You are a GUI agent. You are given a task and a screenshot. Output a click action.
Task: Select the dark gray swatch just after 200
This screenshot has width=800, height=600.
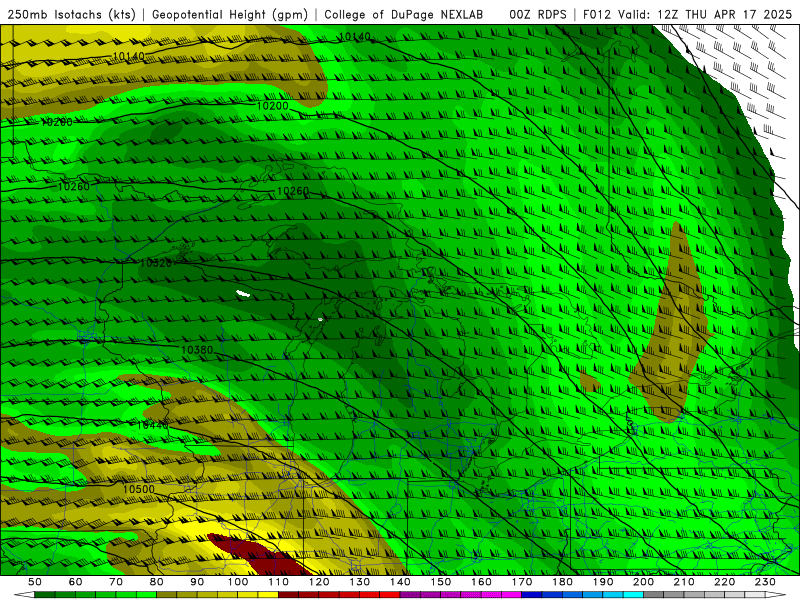[x=654, y=594]
